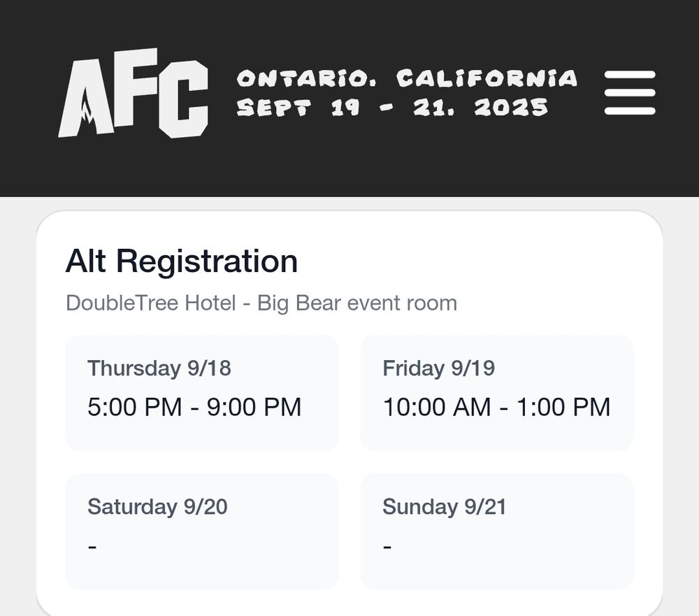Select the Alt Registration heading
This screenshot has width=699, height=616.
(x=182, y=262)
